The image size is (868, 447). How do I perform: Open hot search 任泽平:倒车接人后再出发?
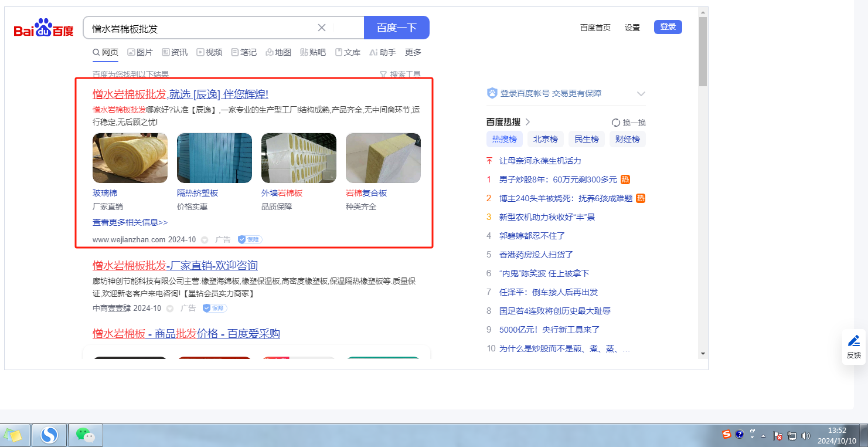point(549,292)
